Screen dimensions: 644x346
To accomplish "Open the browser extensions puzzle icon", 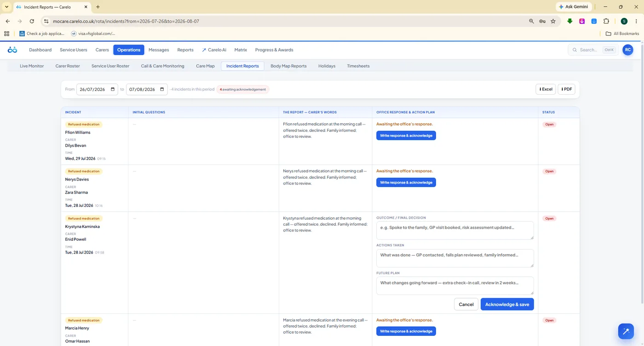I will [606, 21].
